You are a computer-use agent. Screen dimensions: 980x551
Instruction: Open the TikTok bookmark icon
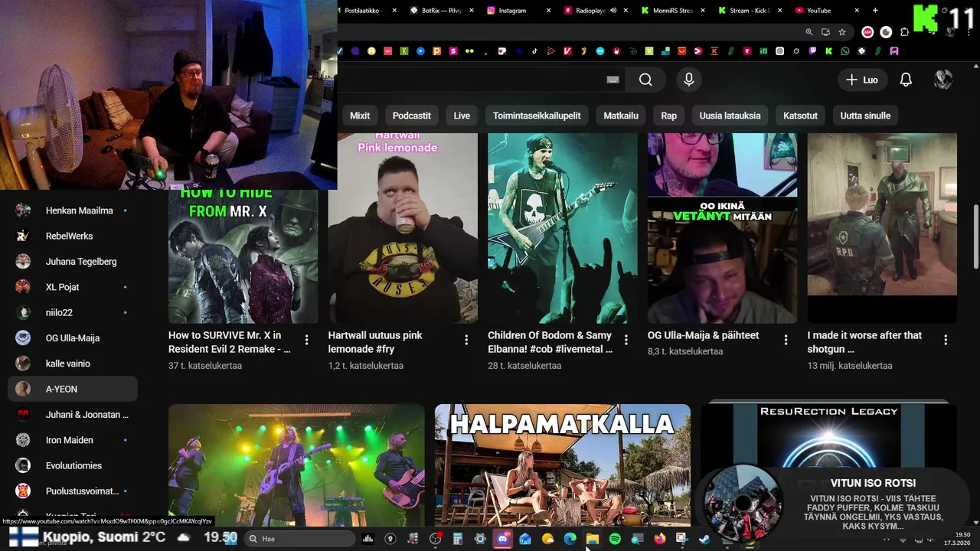point(534,51)
